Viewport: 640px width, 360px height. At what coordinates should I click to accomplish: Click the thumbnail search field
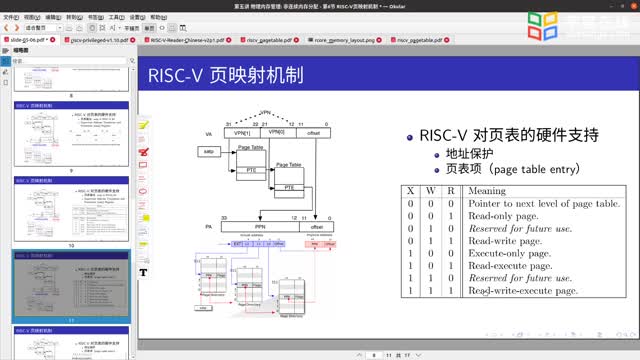click(x=69, y=61)
